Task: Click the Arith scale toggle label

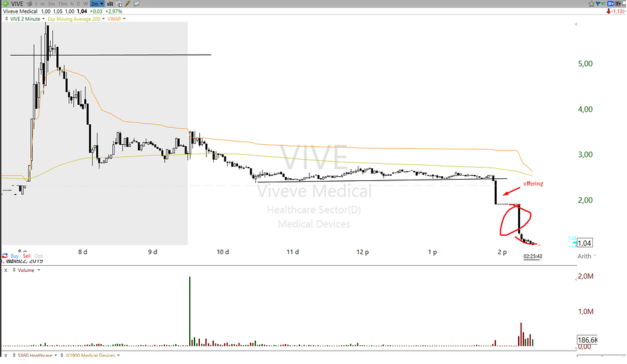Action: pos(585,256)
